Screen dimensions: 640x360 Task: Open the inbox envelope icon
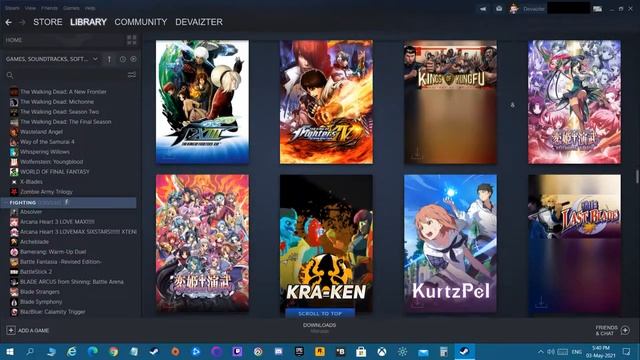(499, 9)
